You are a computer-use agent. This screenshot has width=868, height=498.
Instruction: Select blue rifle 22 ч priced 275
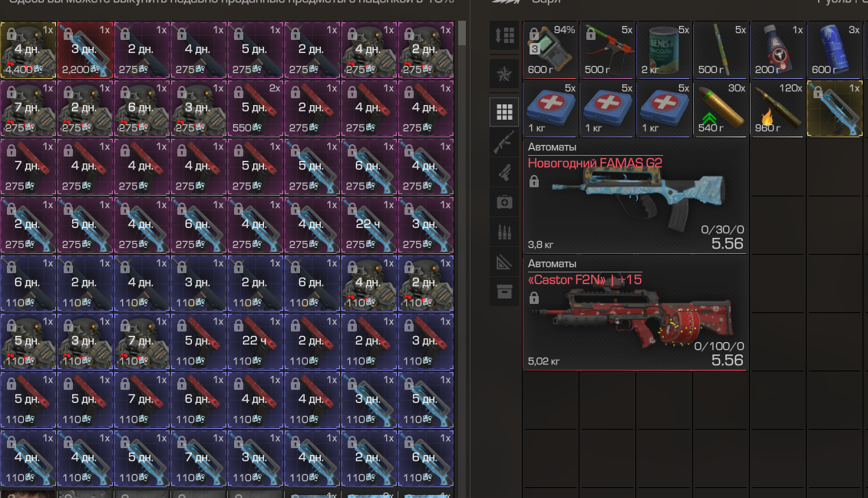click(x=368, y=225)
